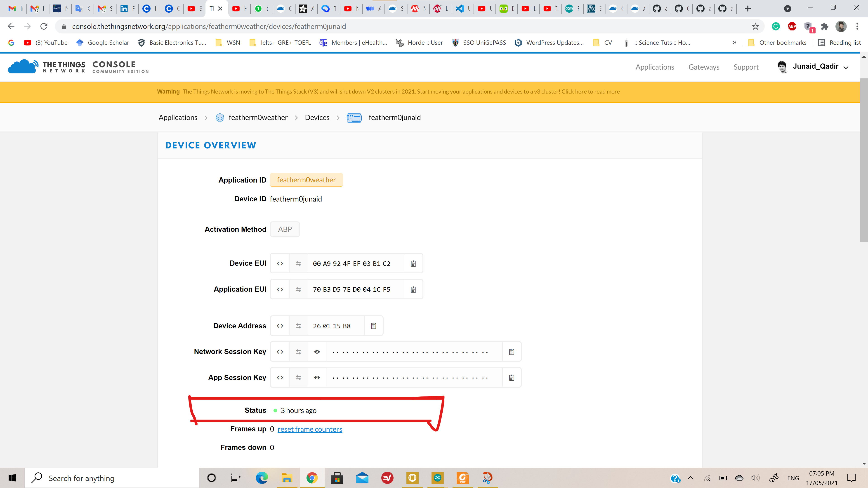
Task: Toggle hex format for App Session Key
Action: pos(280,378)
